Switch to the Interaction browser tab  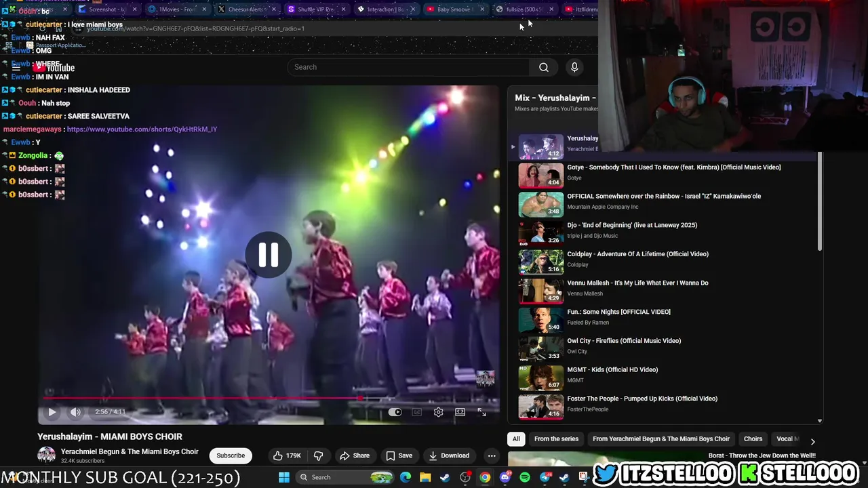[x=385, y=9]
